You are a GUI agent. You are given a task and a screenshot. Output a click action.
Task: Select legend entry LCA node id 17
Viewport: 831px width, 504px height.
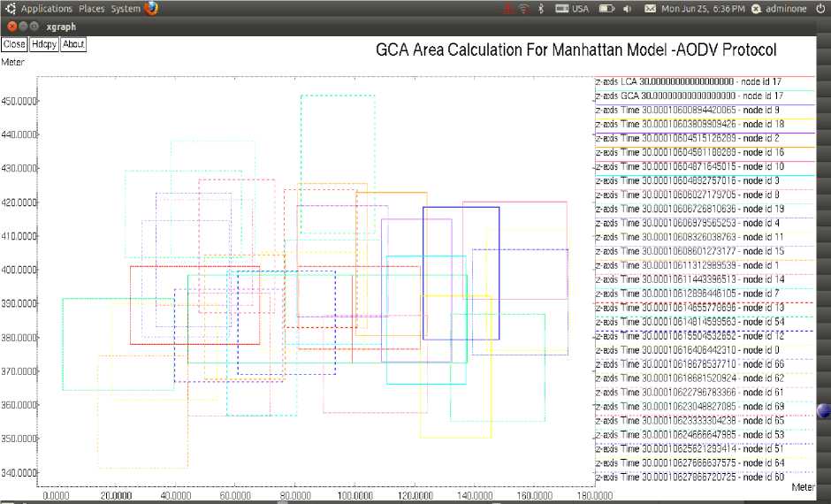point(689,82)
